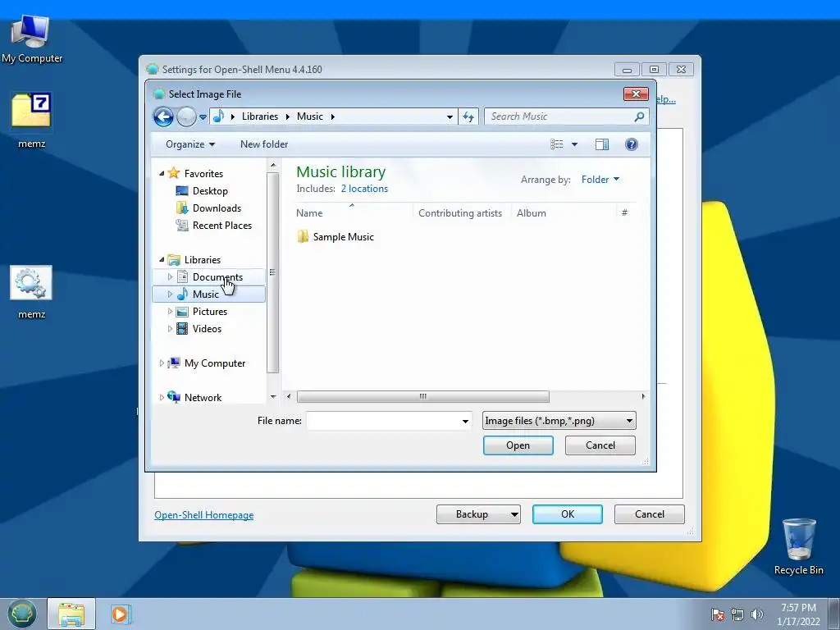Select My Computer in navigation pane
The height and width of the screenshot is (630, 840).
point(207,363)
